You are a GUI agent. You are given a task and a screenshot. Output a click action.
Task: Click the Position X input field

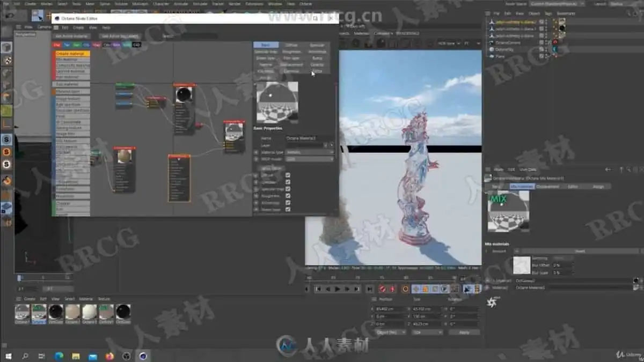[391, 309]
